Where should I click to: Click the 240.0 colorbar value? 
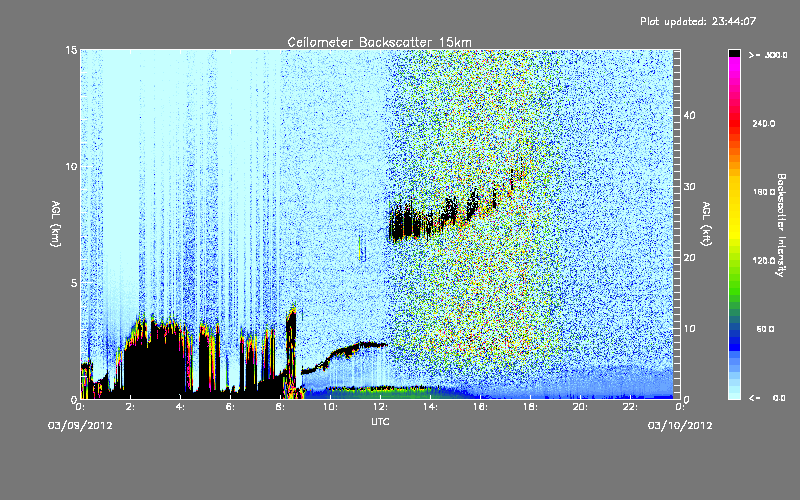pos(764,123)
